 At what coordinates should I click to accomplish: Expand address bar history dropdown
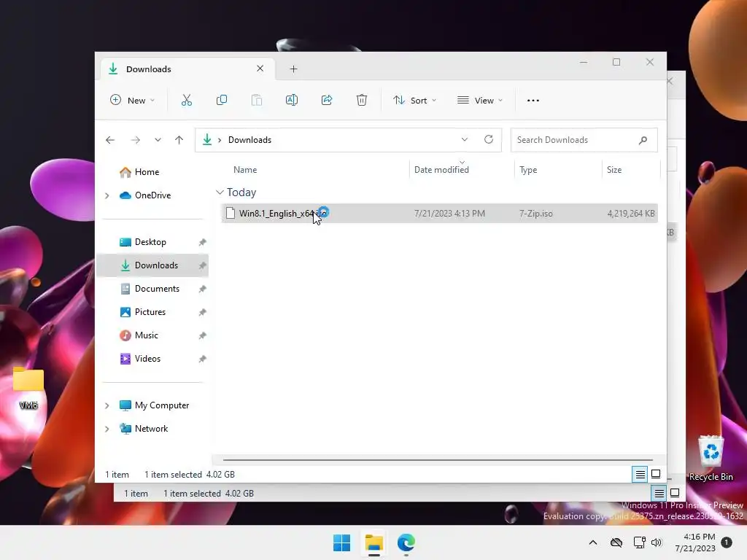click(x=465, y=139)
